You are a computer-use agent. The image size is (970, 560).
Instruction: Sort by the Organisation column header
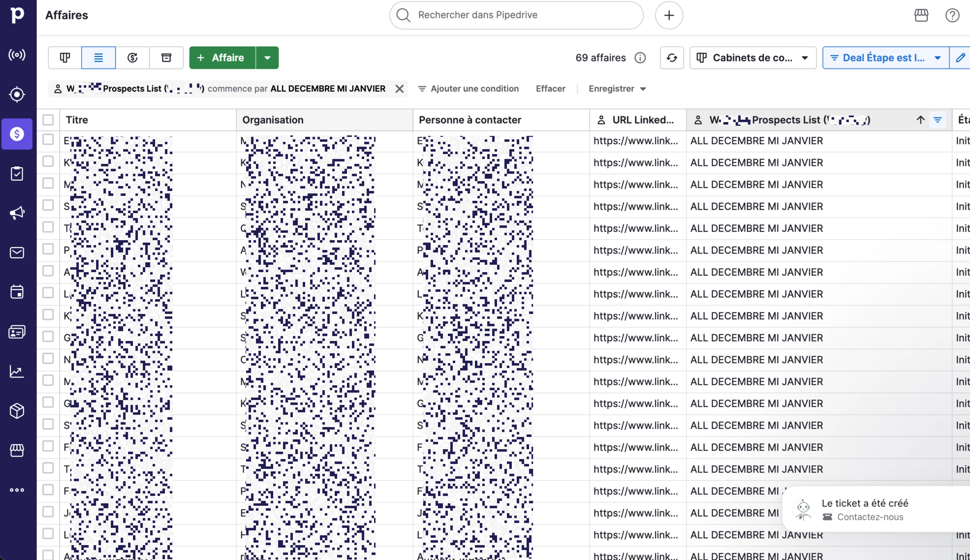coord(273,120)
